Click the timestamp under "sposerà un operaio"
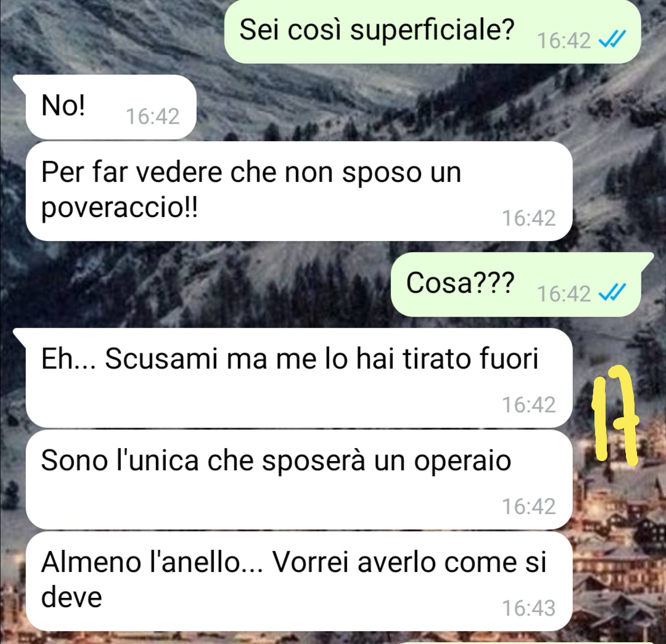Viewport: 666px width, 644px height. (x=529, y=507)
